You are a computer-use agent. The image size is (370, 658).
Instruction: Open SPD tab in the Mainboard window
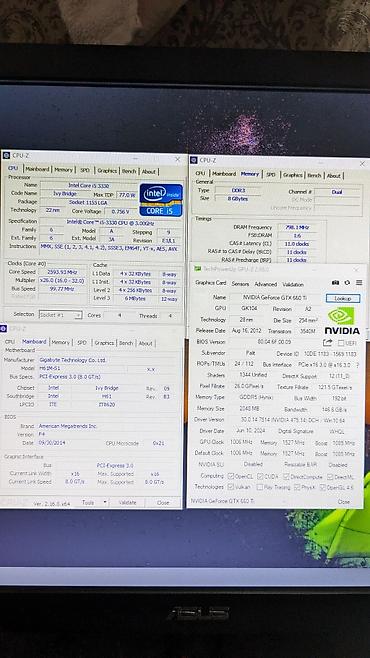tap(82, 342)
